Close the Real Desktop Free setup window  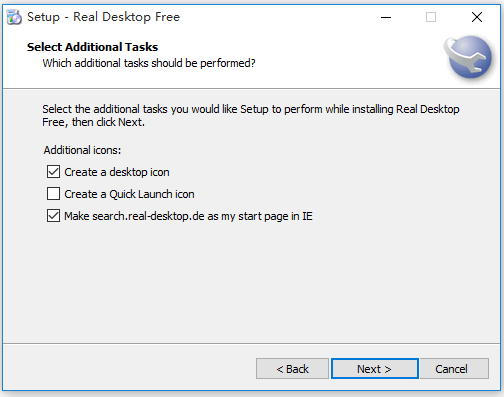(x=477, y=17)
